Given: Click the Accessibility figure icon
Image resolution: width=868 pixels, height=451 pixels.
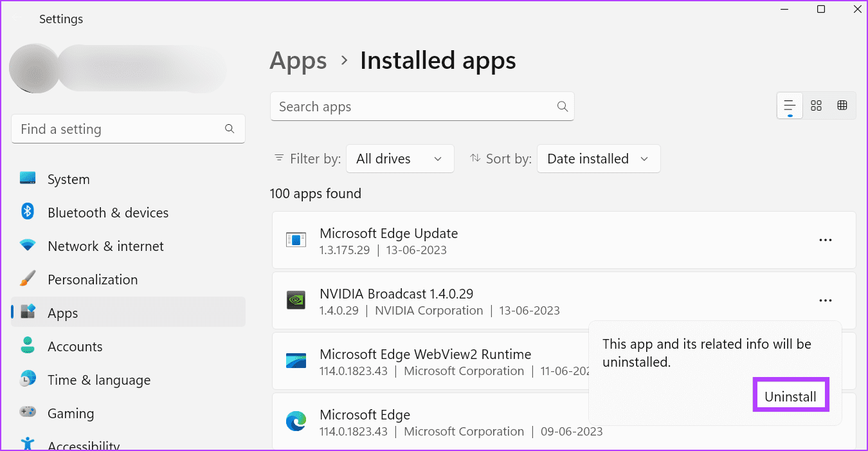Looking at the screenshot, I should click(28, 443).
